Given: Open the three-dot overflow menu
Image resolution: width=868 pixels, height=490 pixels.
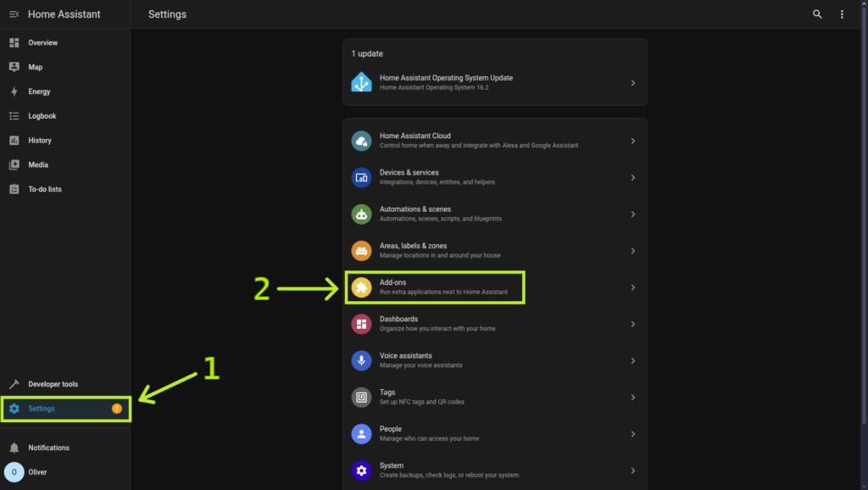Looking at the screenshot, I should click(842, 14).
